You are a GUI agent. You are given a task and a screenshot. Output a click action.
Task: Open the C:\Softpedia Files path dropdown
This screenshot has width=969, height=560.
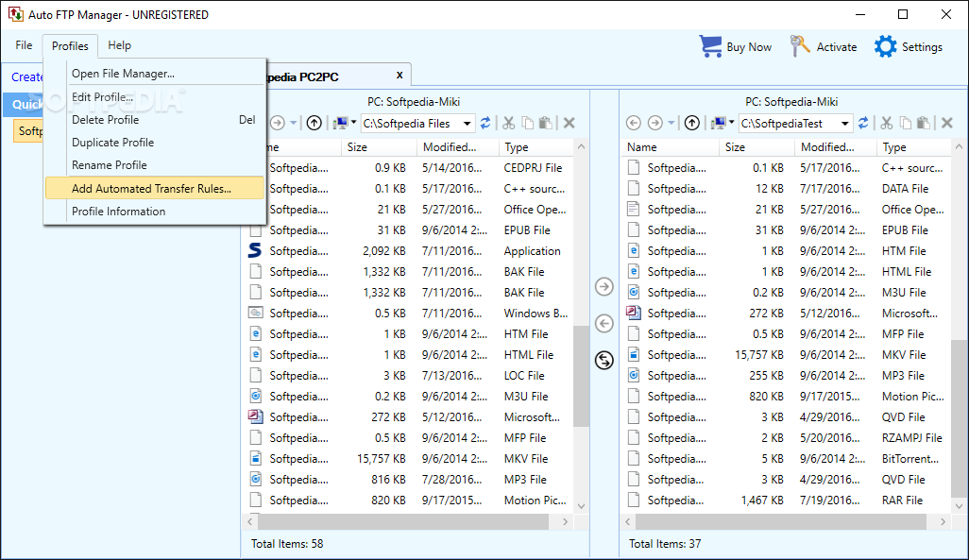pyautogui.click(x=467, y=124)
